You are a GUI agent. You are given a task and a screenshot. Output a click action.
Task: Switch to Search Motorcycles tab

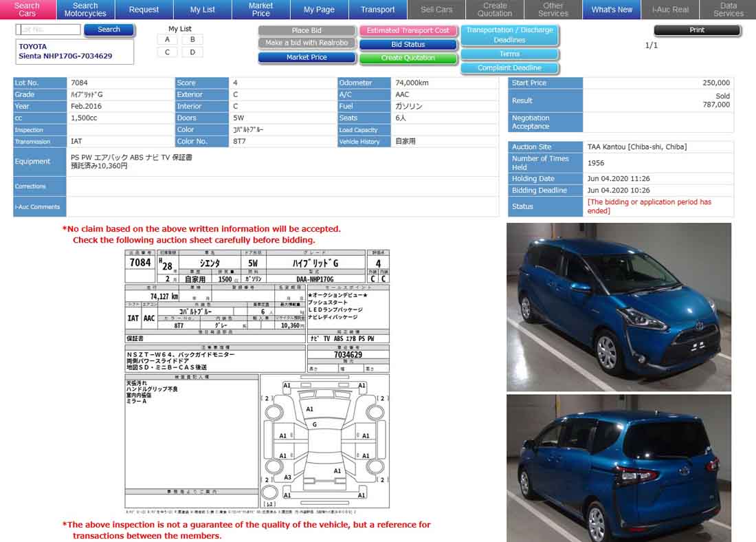[x=85, y=9]
